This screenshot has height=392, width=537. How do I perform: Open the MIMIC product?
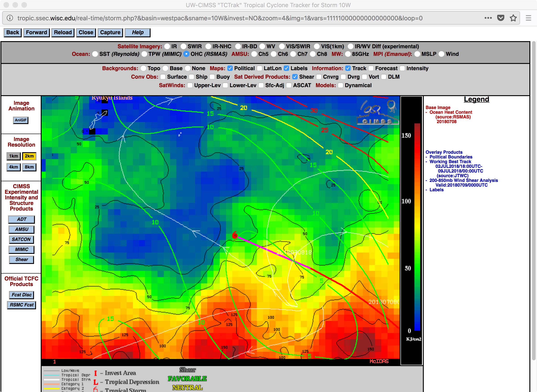[21, 250]
